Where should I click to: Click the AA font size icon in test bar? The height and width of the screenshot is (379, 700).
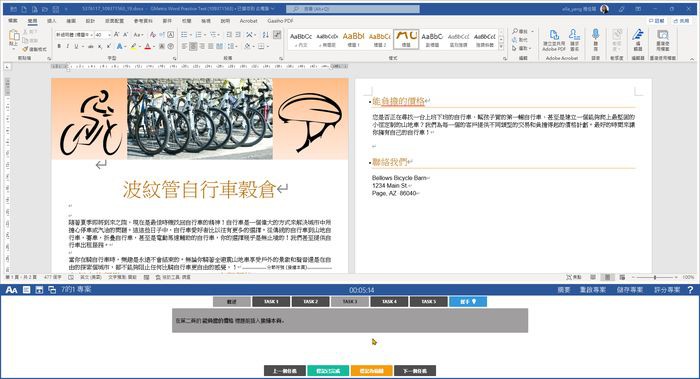tap(11, 290)
